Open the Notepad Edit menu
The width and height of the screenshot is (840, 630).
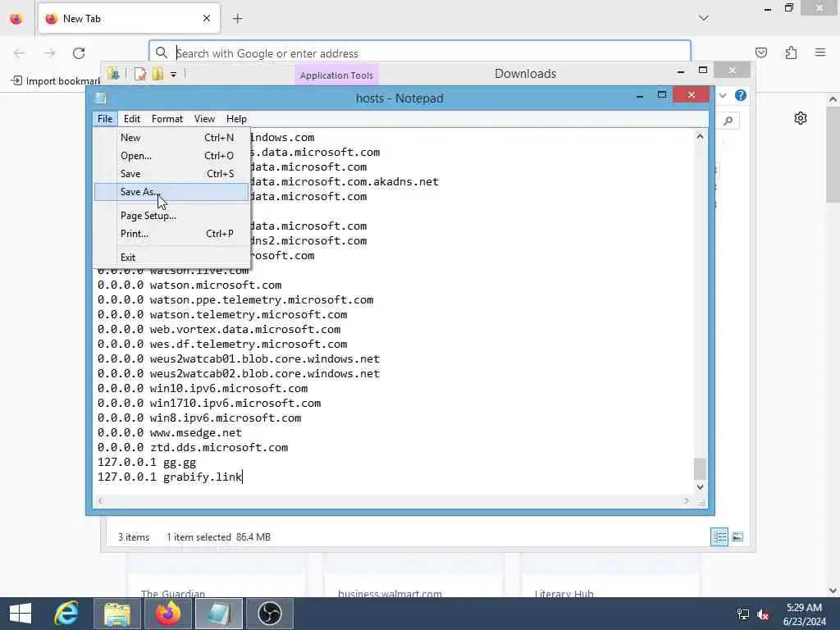[132, 119]
